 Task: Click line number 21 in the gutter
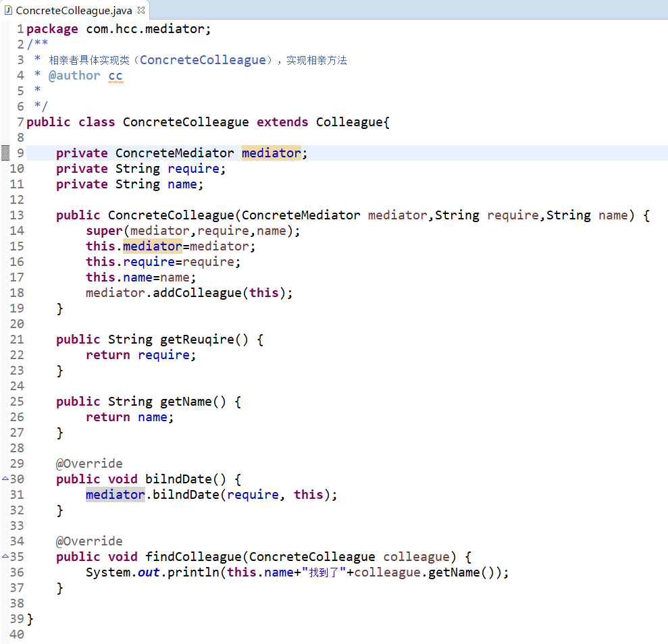[x=17, y=340]
